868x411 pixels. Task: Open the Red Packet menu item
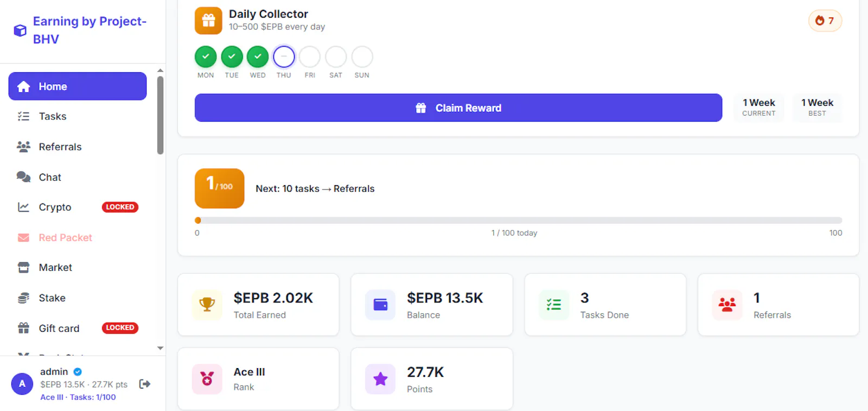tap(78, 237)
